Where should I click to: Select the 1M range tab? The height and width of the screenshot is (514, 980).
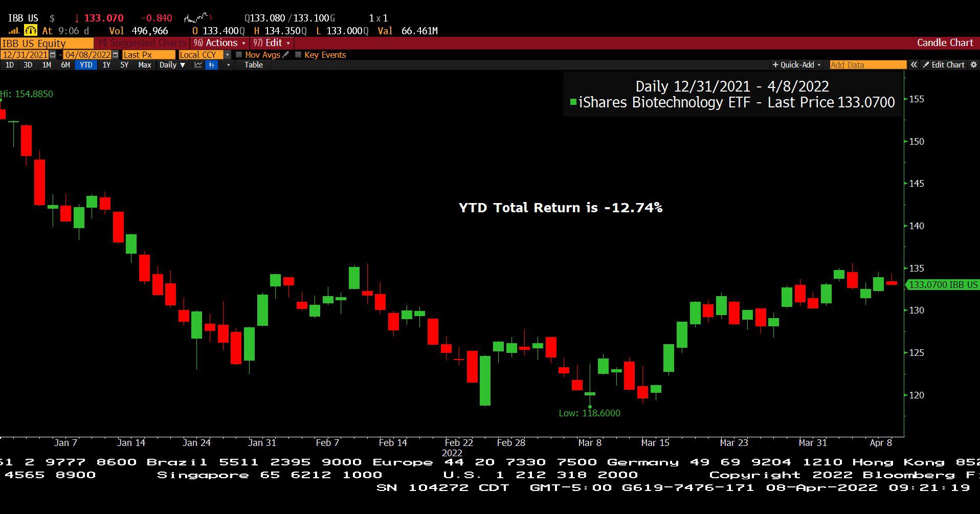(x=47, y=65)
